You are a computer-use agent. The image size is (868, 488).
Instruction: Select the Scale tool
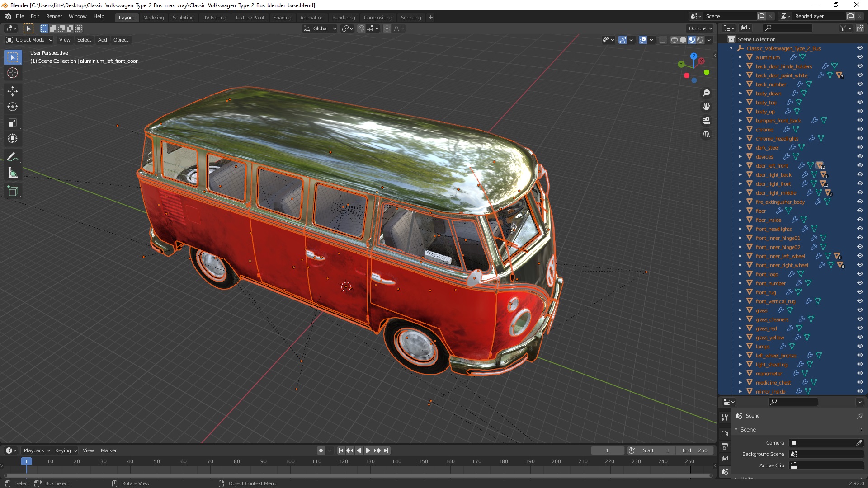13,122
